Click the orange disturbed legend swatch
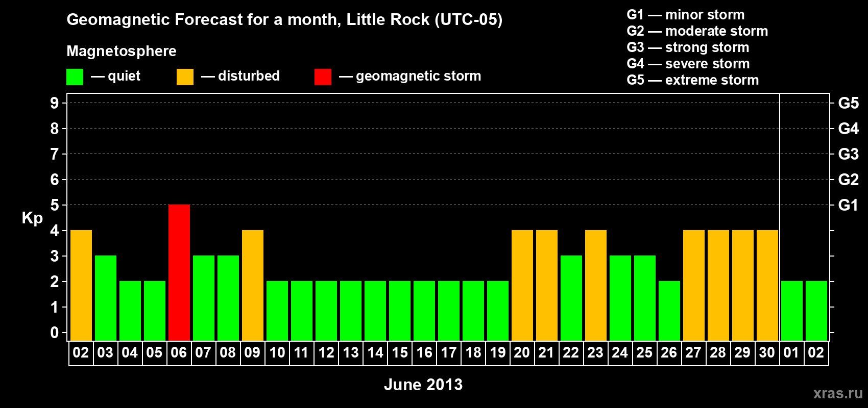 (x=185, y=77)
